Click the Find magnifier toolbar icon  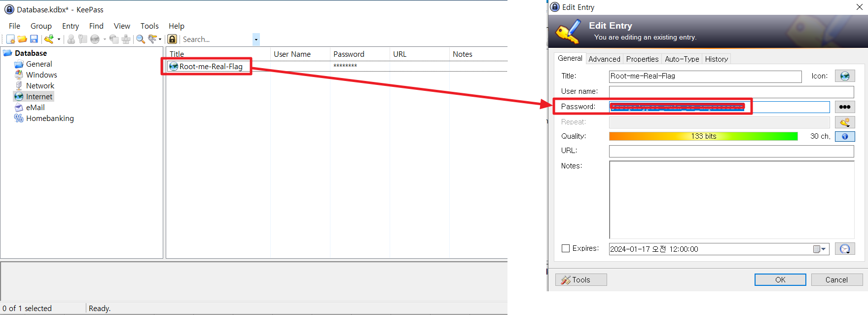tap(141, 39)
